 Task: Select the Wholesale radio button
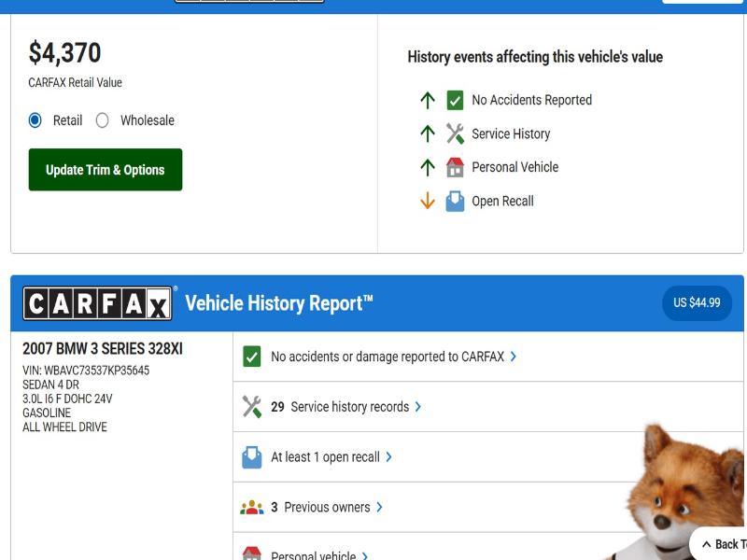103,120
